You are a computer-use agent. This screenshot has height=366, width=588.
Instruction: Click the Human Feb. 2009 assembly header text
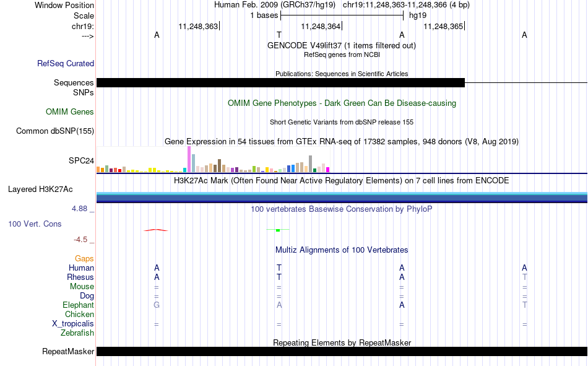(275, 5)
